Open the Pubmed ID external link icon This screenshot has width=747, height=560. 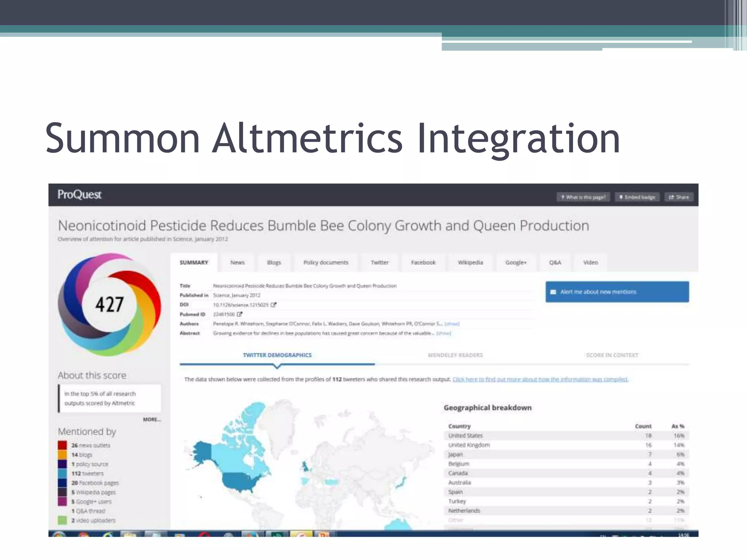[x=240, y=314]
